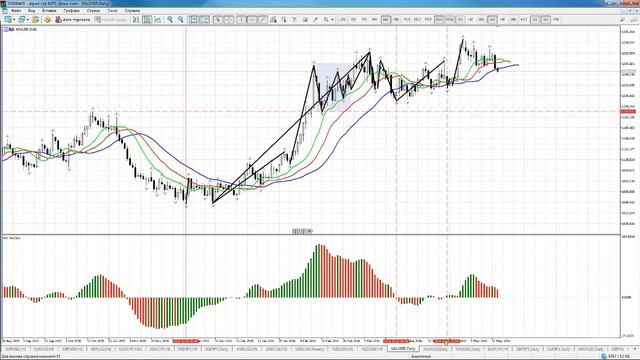This screenshot has height=360, width=640.
Task: Select the vertical line drawing tool
Action: point(242,20)
